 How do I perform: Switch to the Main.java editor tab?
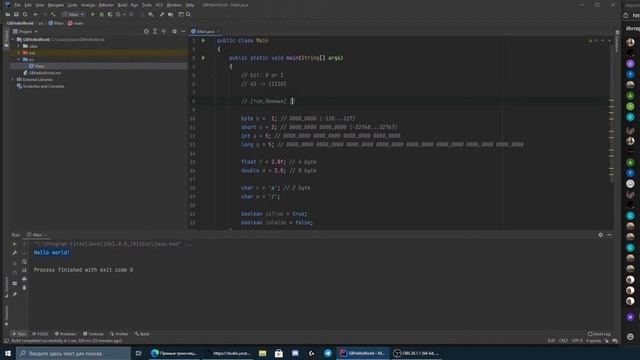click(x=205, y=31)
